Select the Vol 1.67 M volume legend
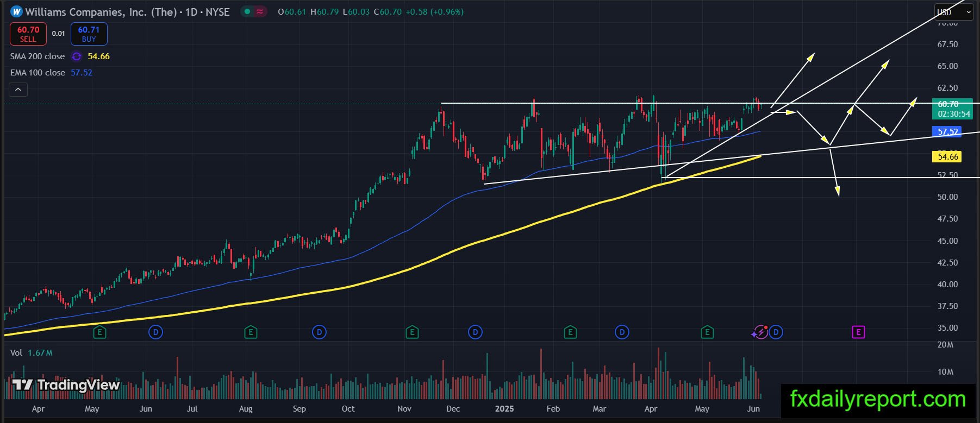Viewport: 980px width, 423px height. tap(32, 353)
